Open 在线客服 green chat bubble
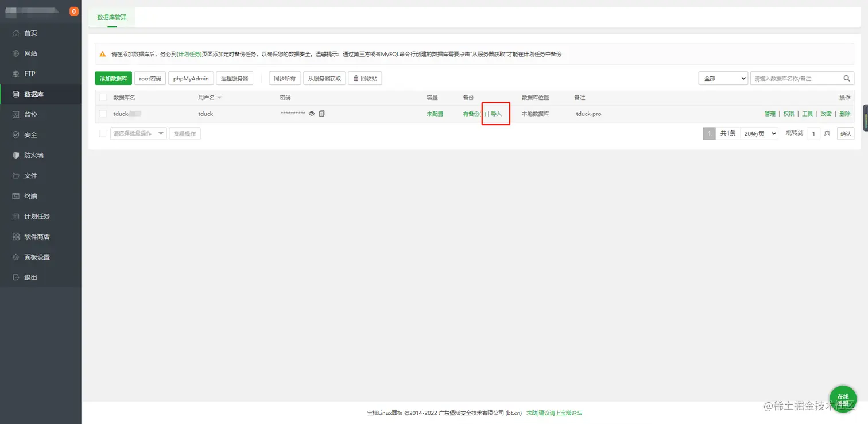 tap(843, 399)
